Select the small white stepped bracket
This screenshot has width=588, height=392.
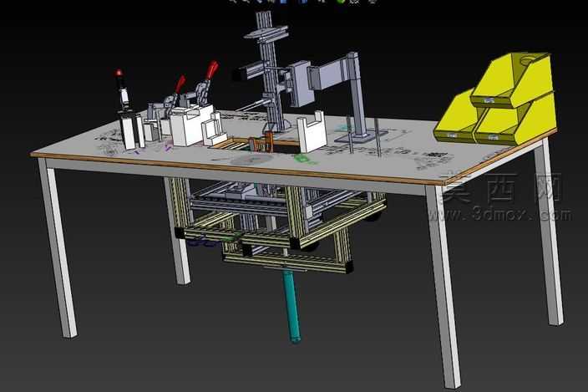click(x=213, y=130)
